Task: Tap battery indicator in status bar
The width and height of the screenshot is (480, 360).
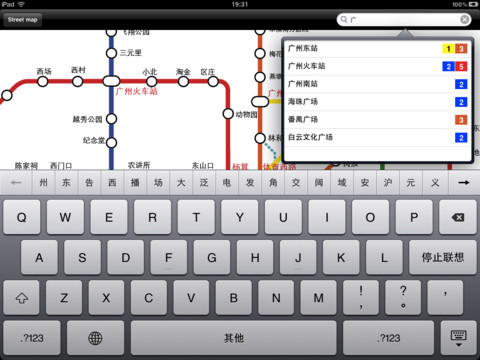Action: pos(473,4)
